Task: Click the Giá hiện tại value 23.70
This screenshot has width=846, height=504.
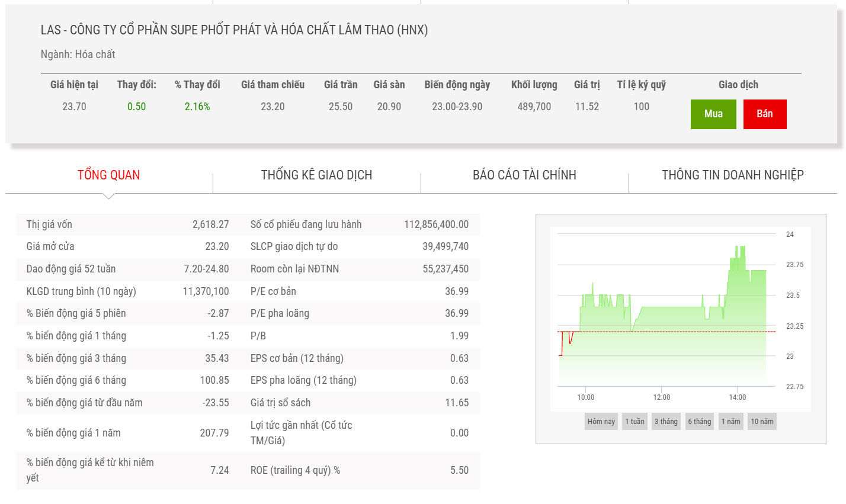Action: coord(74,107)
